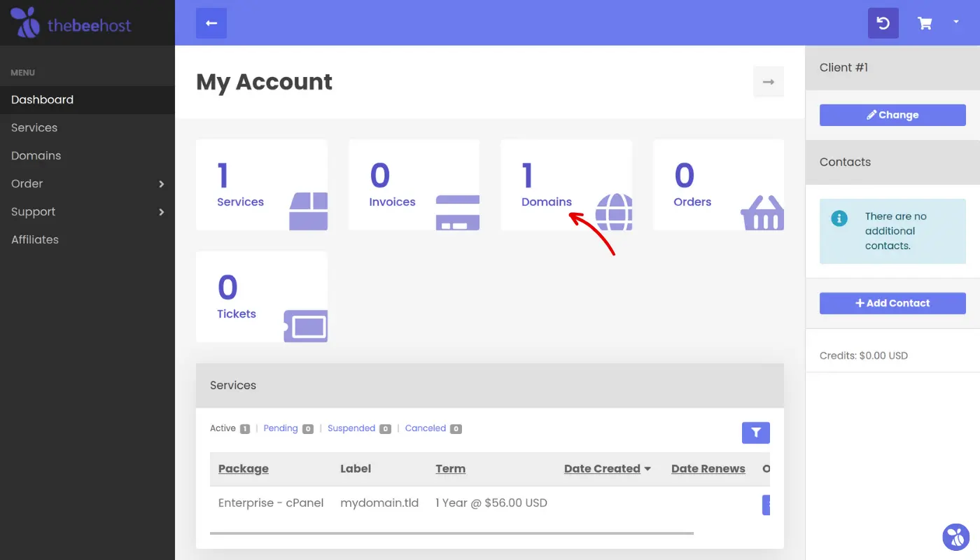
Task: Show Suspended services tab
Action: pos(351,428)
